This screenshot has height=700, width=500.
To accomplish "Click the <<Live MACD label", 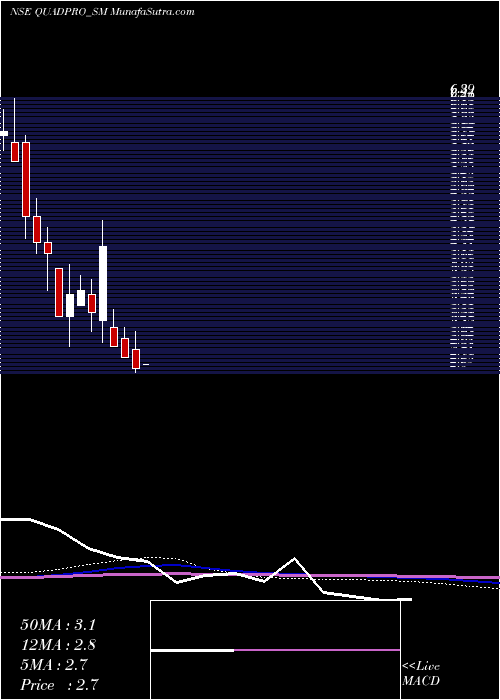I will pos(421,674).
